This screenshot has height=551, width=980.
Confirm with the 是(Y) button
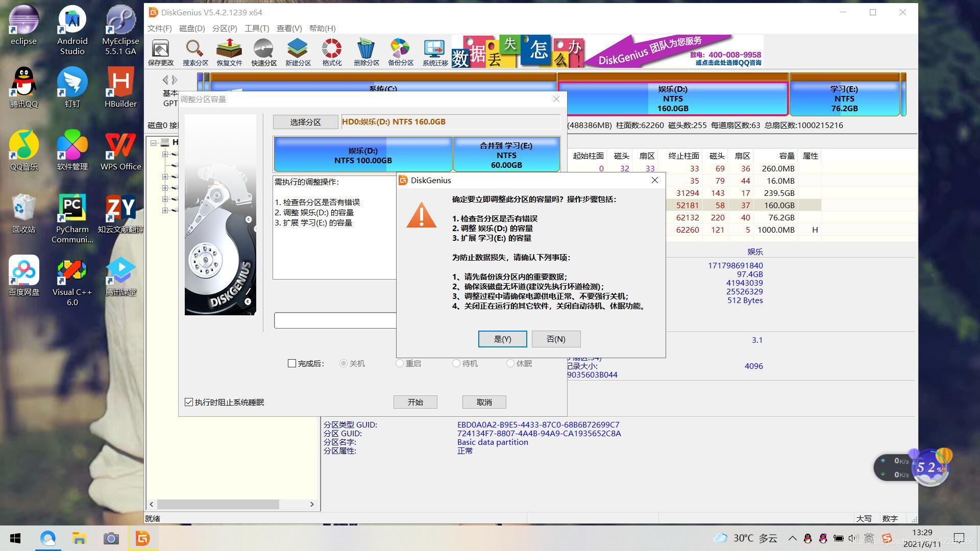[x=503, y=339]
